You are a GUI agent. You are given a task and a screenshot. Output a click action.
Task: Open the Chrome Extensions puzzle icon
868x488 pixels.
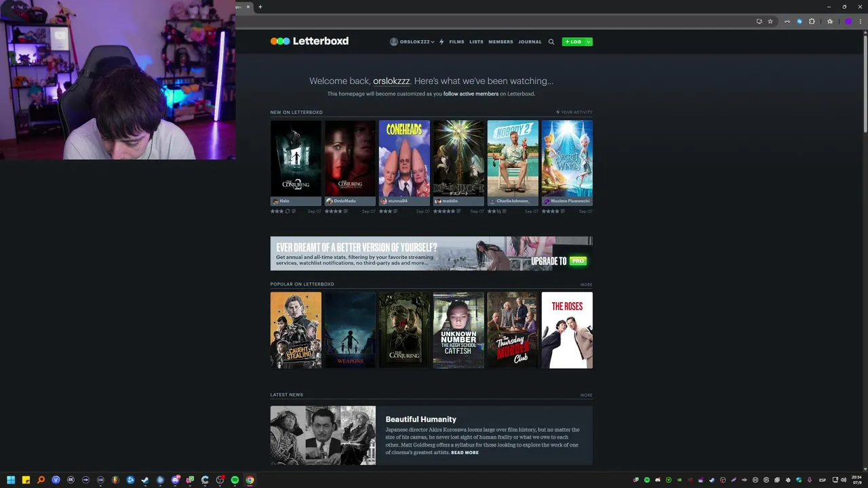[812, 22]
